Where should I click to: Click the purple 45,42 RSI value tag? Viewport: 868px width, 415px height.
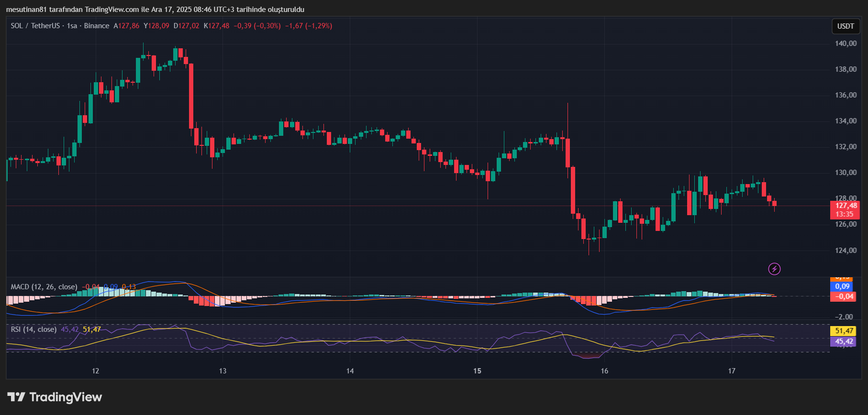coord(844,341)
